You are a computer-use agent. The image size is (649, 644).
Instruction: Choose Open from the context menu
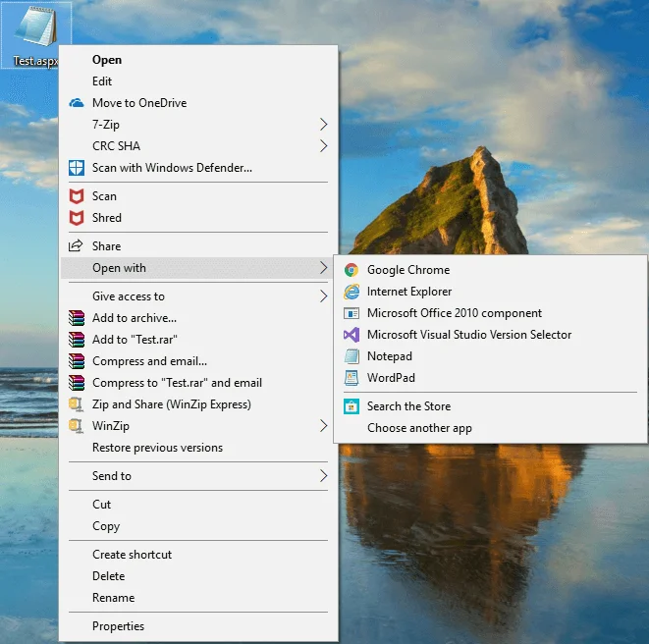tap(198, 60)
